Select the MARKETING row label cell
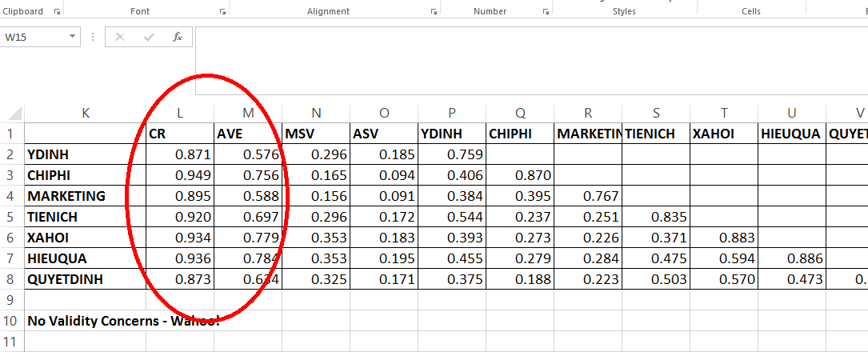Screen dimensions: 868x352 point(85,196)
